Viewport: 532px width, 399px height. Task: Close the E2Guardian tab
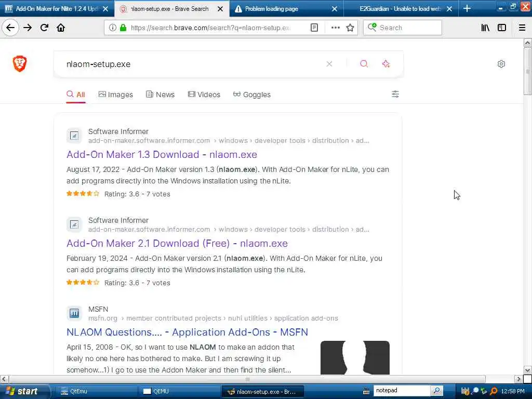click(449, 9)
